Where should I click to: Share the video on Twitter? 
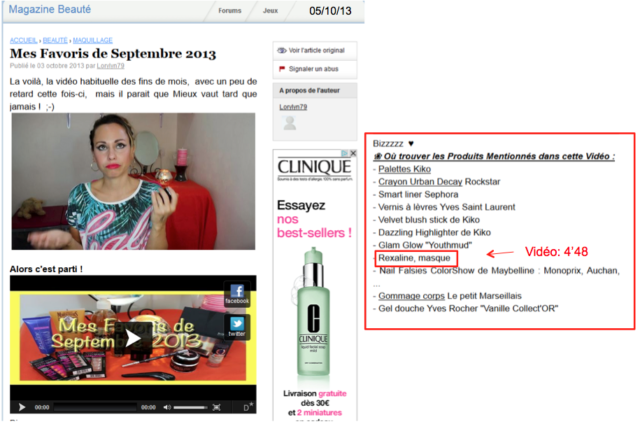coord(237,326)
